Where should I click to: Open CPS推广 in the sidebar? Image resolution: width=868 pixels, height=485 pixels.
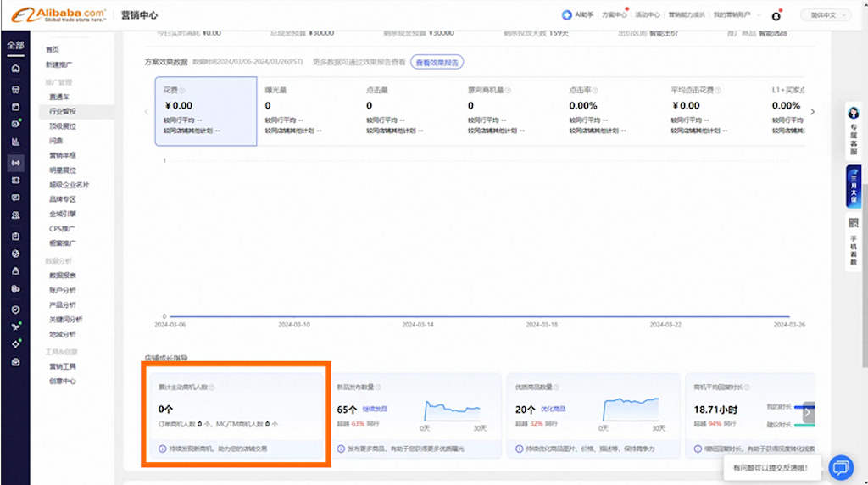tap(62, 229)
